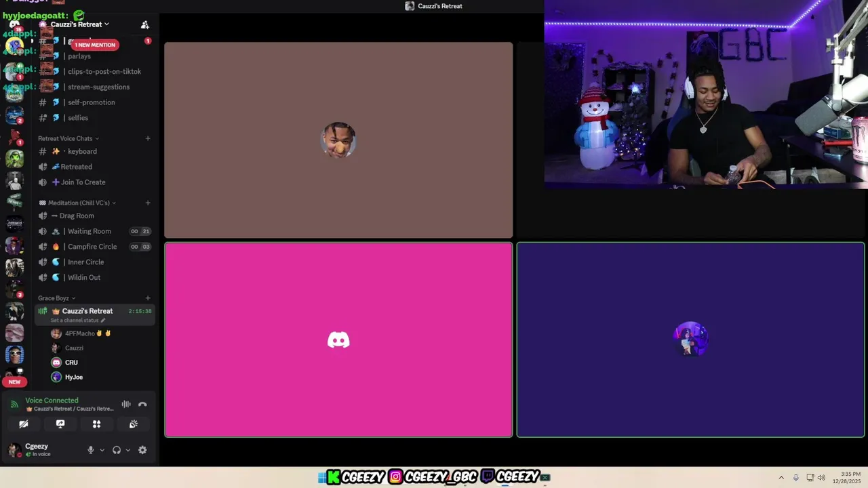Share your screen button

(60, 424)
